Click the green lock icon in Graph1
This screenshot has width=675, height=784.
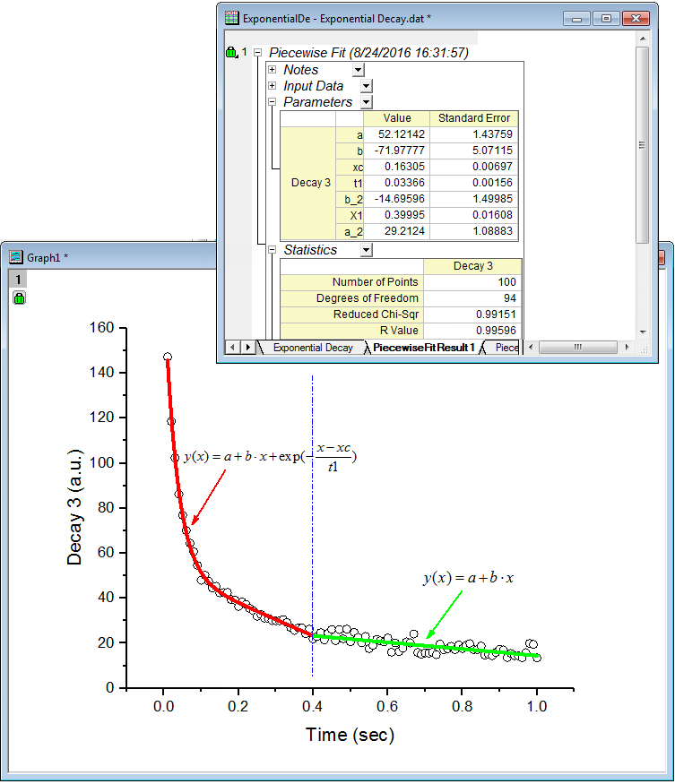click(19, 297)
